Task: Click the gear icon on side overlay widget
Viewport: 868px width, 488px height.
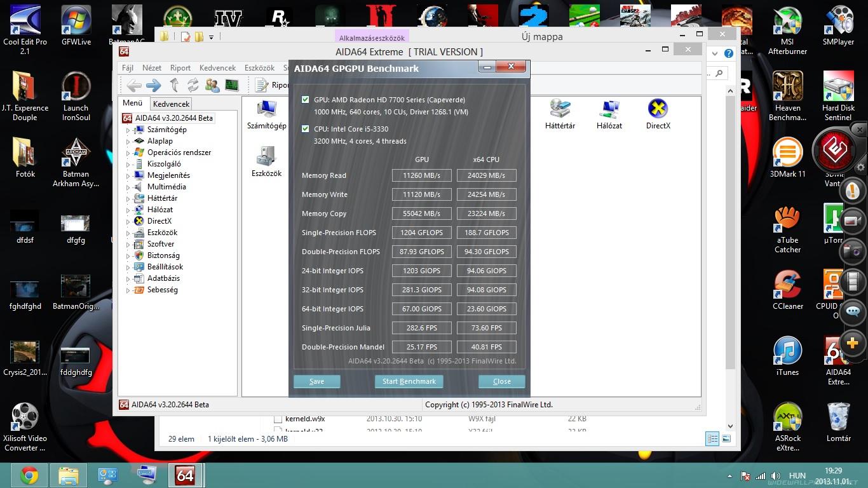Action: pyautogui.click(x=861, y=168)
